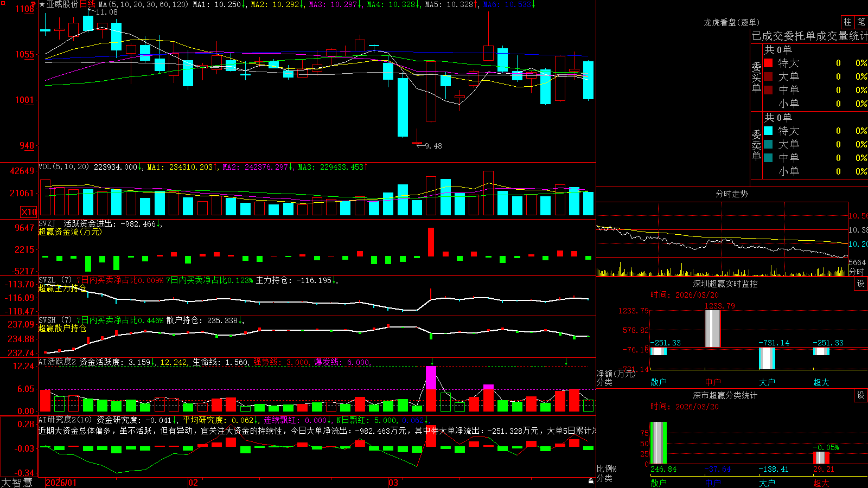The image size is (868, 488).
Task: Click the white MA5: 10.328 label
Action: (x=451, y=4)
